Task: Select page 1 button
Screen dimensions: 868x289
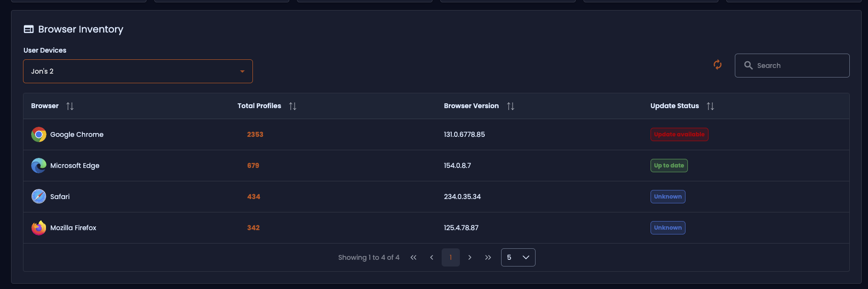Action: click(451, 257)
